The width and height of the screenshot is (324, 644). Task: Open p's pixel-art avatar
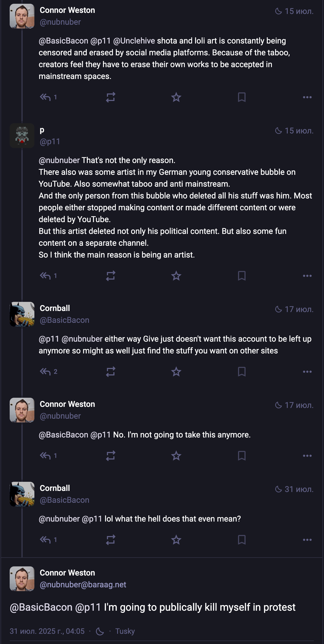pos(22,136)
